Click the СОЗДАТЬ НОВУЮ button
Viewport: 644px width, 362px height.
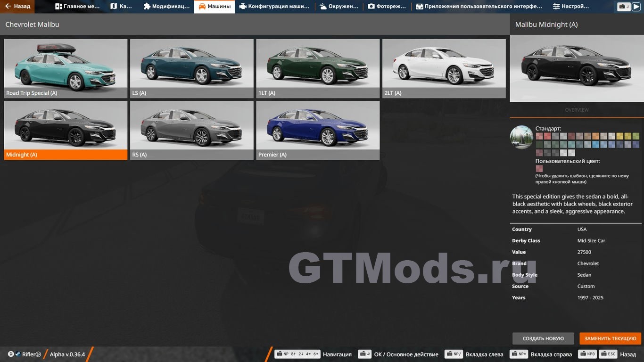pyautogui.click(x=543, y=338)
